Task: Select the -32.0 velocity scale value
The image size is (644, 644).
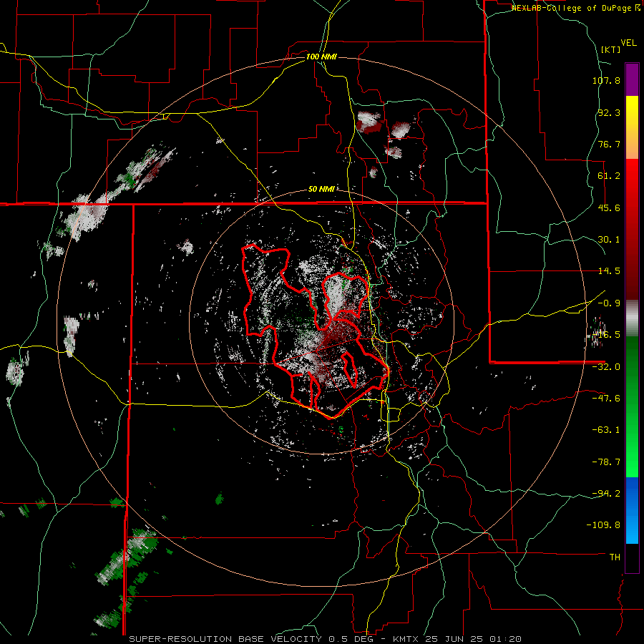Action: coord(606,367)
